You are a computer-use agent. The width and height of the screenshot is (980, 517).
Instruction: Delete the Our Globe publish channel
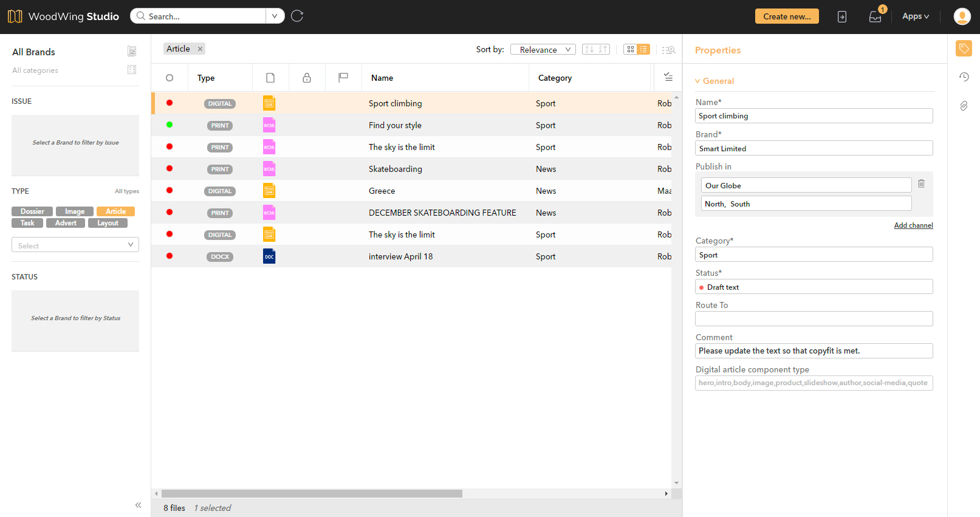point(921,183)
